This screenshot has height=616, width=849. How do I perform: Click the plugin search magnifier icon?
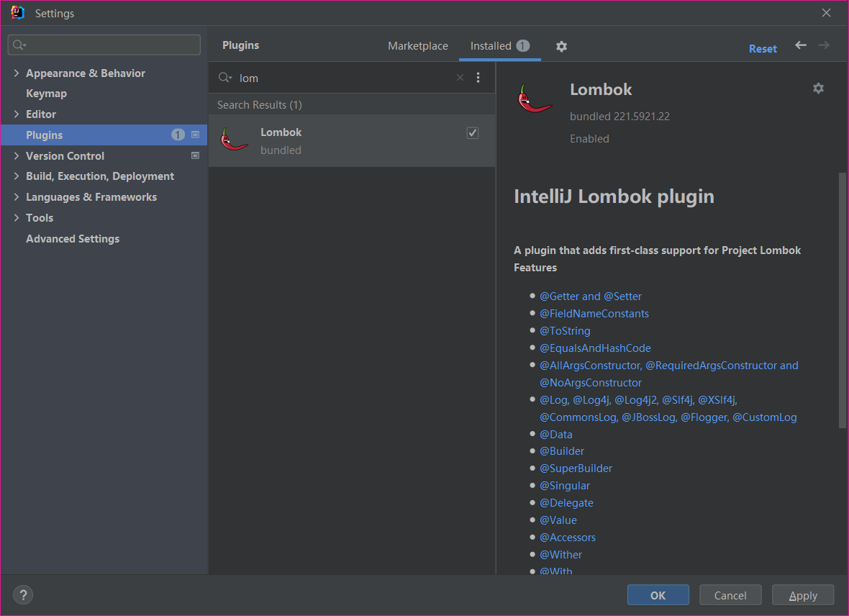224,78
